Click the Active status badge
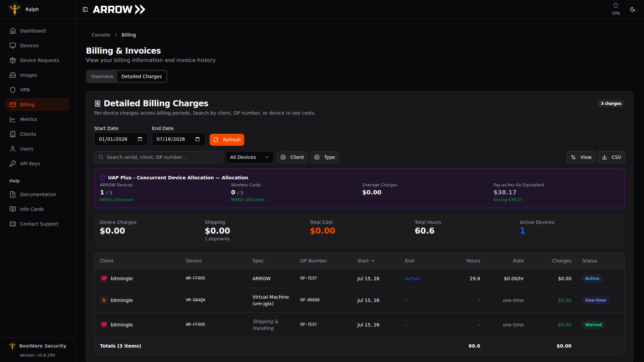Image resolution: width=644 pixels, height=362 pixels. (x=592, y=279)
